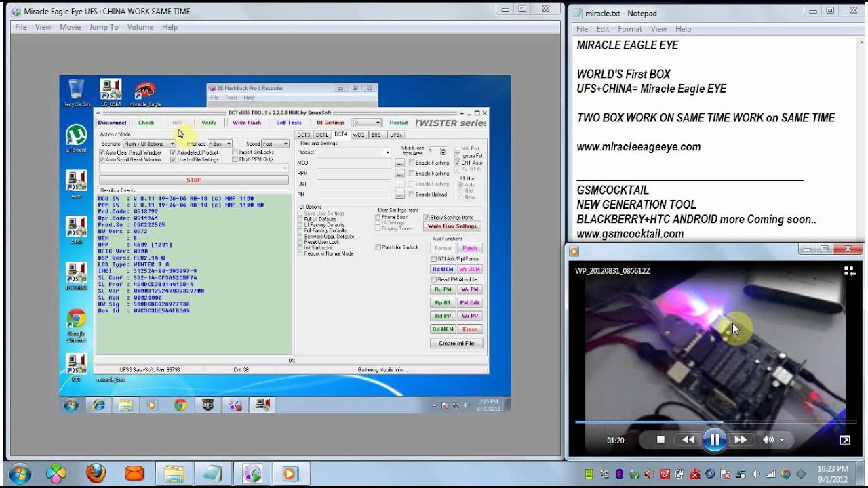This screenshot has width=868, height=488.
Task: Open the uTorrent desktop icon
Action: (76, 138)
